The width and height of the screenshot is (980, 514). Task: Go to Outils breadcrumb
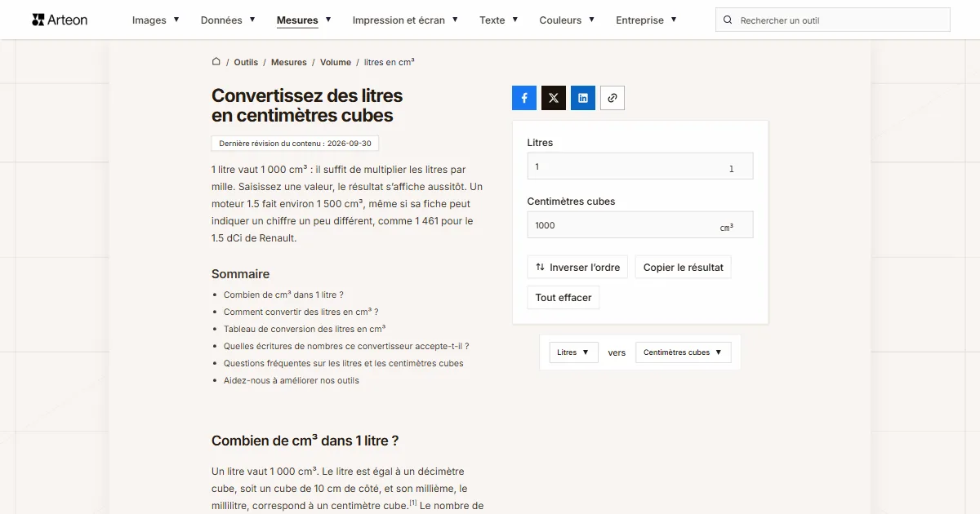(246, 62)
